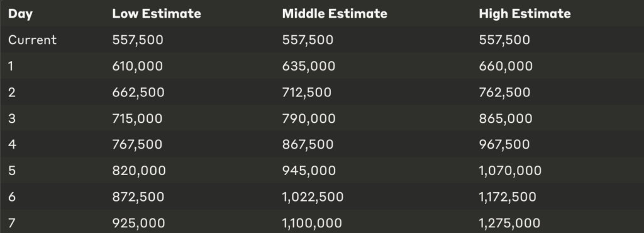
Task: Click the 790,000 middle estimate cell
Action: (308, 118)
